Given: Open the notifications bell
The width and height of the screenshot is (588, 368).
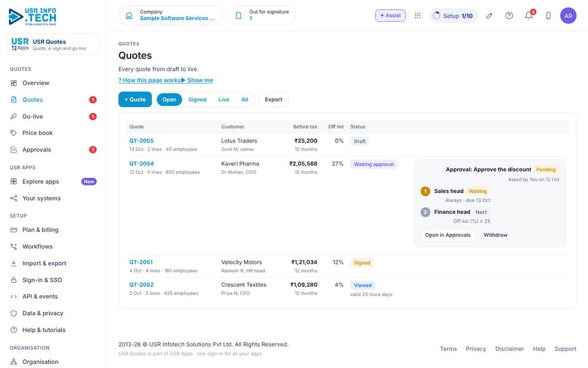Looking at the screenshot, I should tap(529, 15).
